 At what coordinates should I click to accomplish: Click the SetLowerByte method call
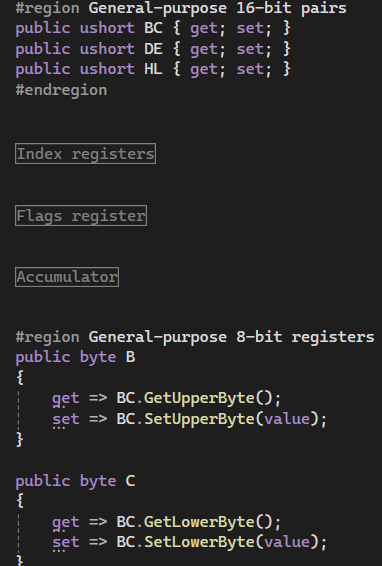point(199,542)
